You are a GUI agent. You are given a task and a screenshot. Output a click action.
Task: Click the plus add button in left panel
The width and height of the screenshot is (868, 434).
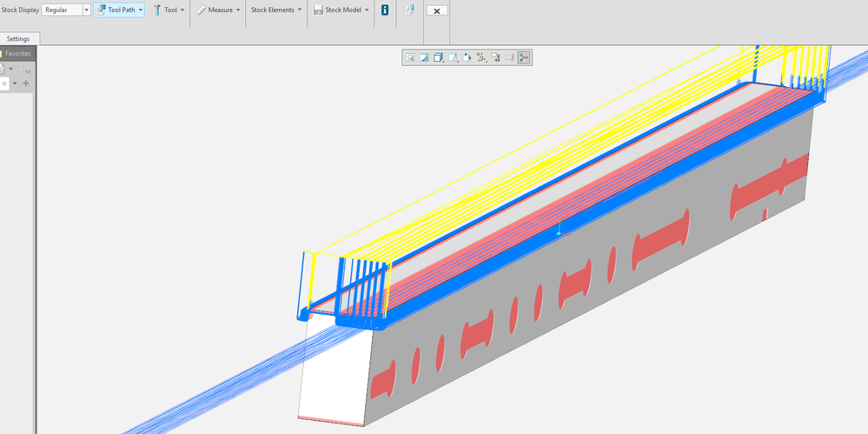26,83
